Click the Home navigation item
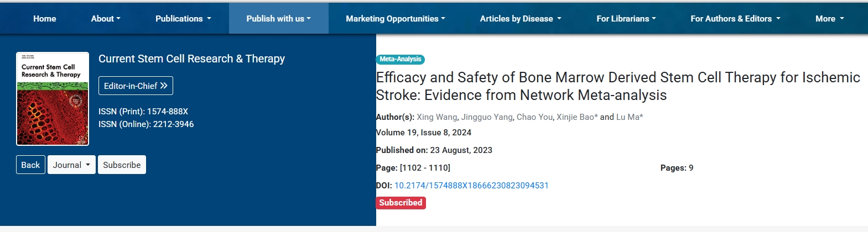This screenshot has width=868, height=232. point(44,19)
